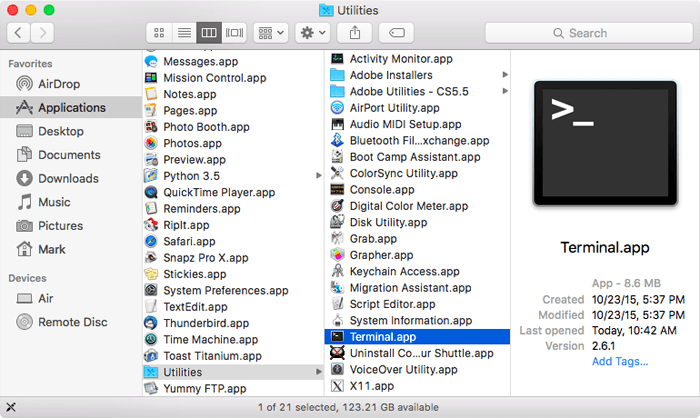
Task: Click the path bar toggle icon in status bar
Action: point(11,407)
